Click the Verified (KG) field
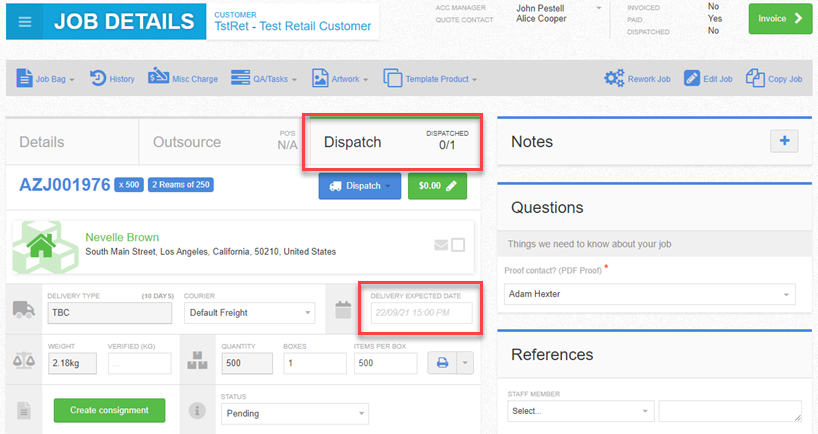 coord(139,364)
